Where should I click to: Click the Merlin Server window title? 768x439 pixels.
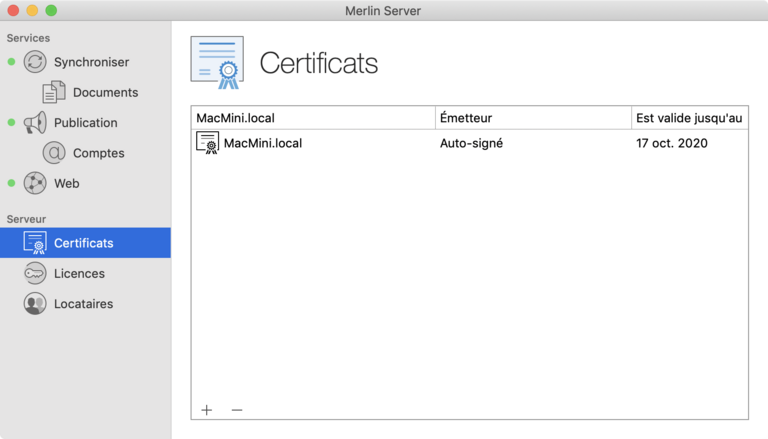383,11
